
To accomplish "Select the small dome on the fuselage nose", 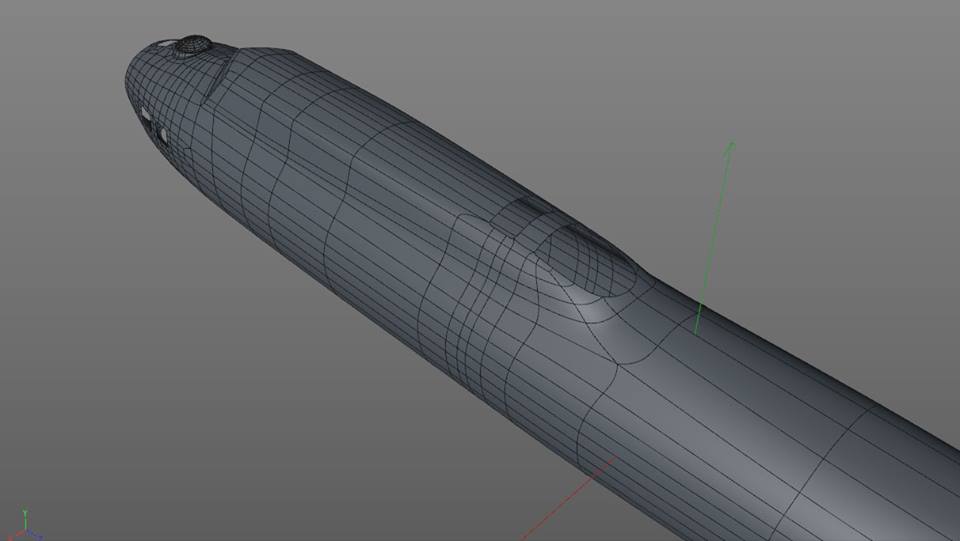I will coord(193,45).
